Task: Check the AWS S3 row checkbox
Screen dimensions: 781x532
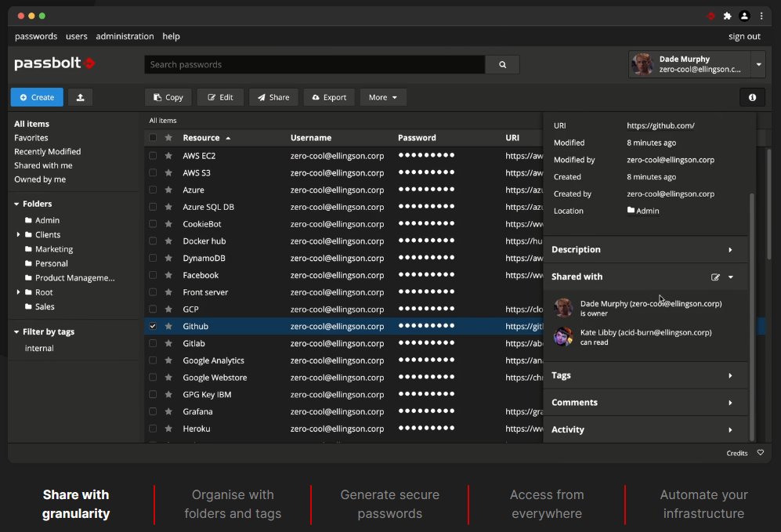Action: tap(153, 172)
